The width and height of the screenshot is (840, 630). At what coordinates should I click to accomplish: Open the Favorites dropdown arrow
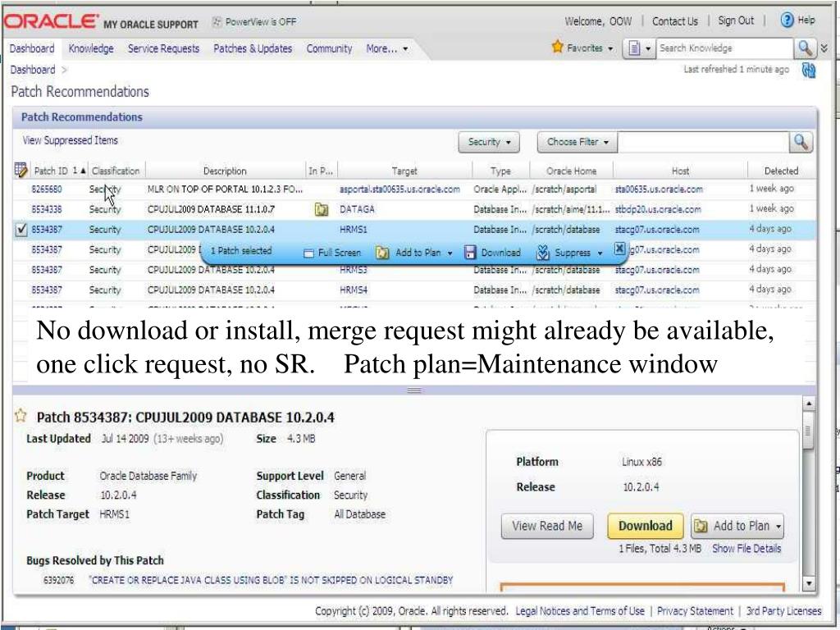click(x=610, y=48)
